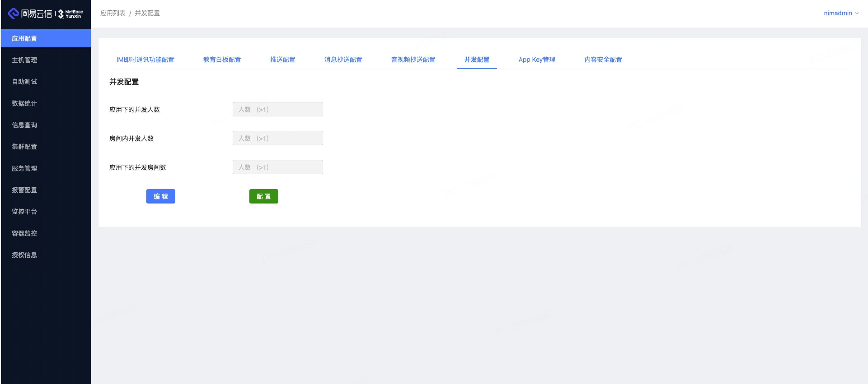The image size is (868, 384).
Task: Select 容器监控 in the sidebar
Action: [x=24, y=233]
